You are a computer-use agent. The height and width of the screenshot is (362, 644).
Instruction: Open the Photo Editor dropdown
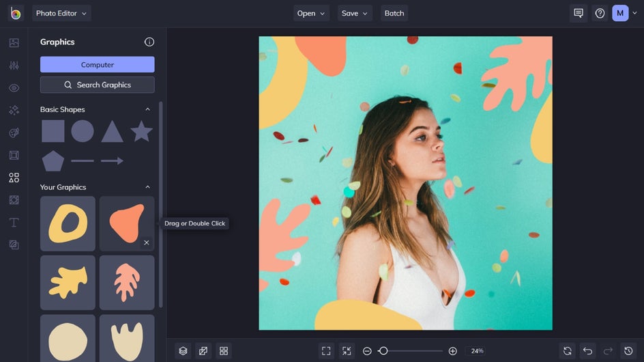pyautogui.click(x=61, y=13)
